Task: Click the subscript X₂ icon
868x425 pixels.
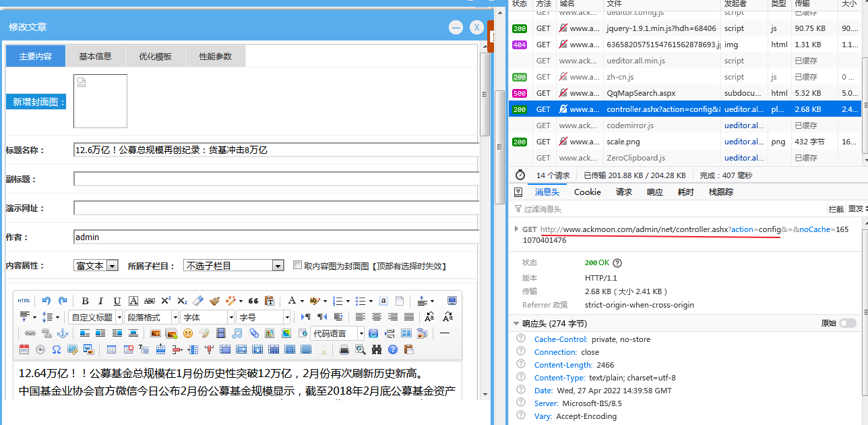Action: (x=183, y=301)
